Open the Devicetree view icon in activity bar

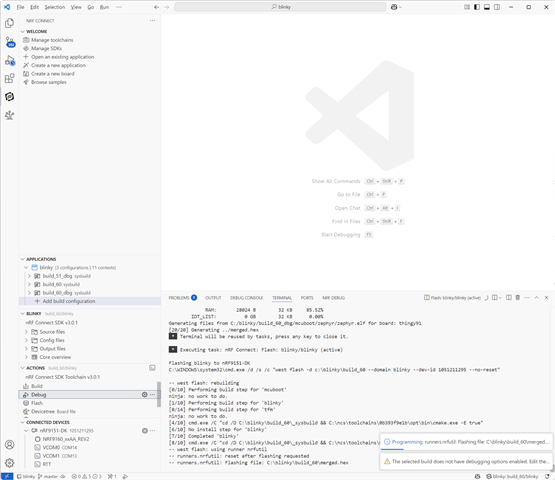(10, 115)
